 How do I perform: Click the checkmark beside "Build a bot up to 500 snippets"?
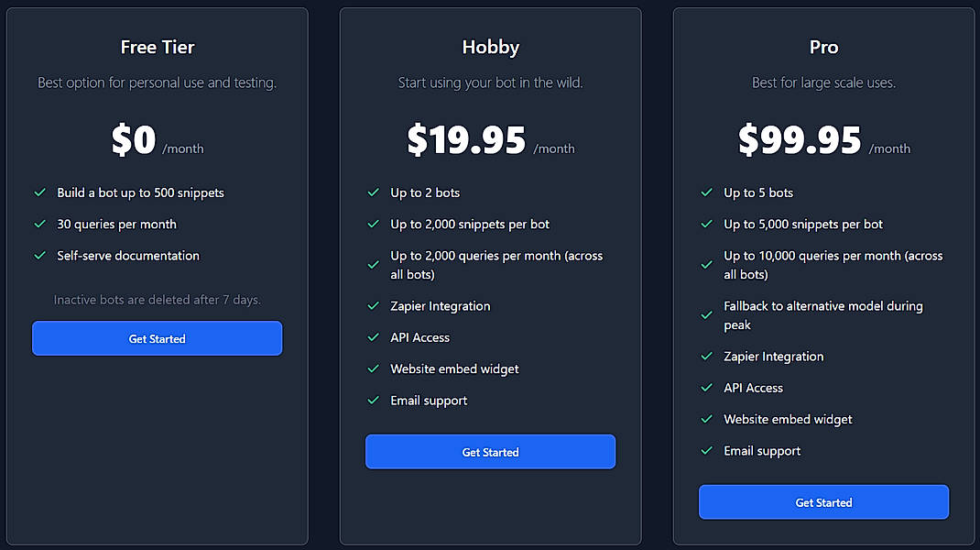coord(39,192)
